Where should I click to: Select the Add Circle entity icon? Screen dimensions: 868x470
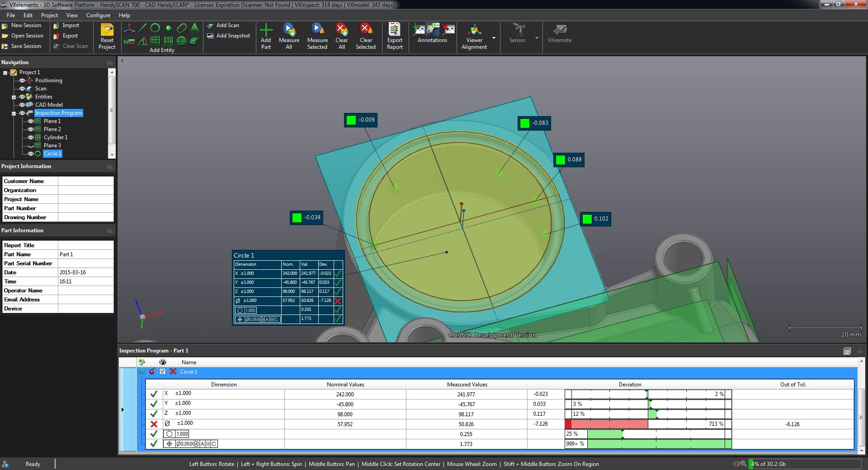155,28
